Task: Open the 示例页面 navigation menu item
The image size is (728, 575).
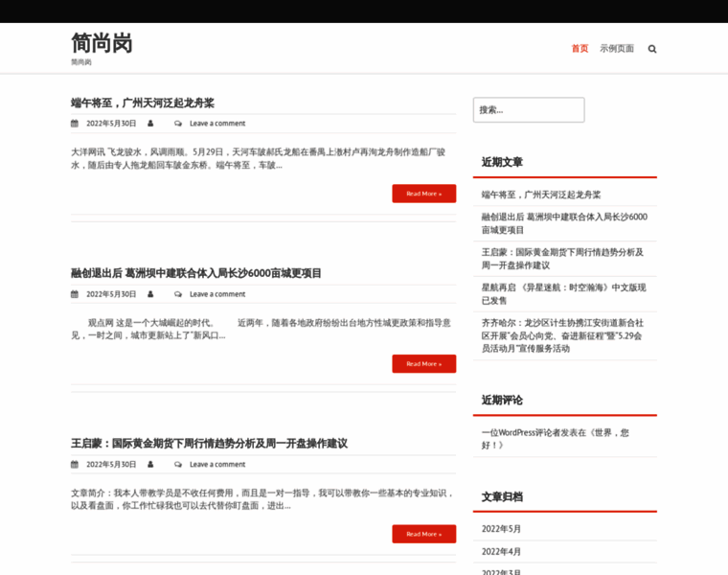Action: click(617, 49)
